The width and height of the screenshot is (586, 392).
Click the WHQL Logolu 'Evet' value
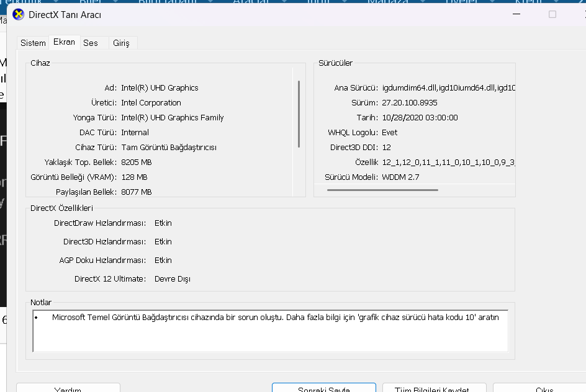pos(389,133)
